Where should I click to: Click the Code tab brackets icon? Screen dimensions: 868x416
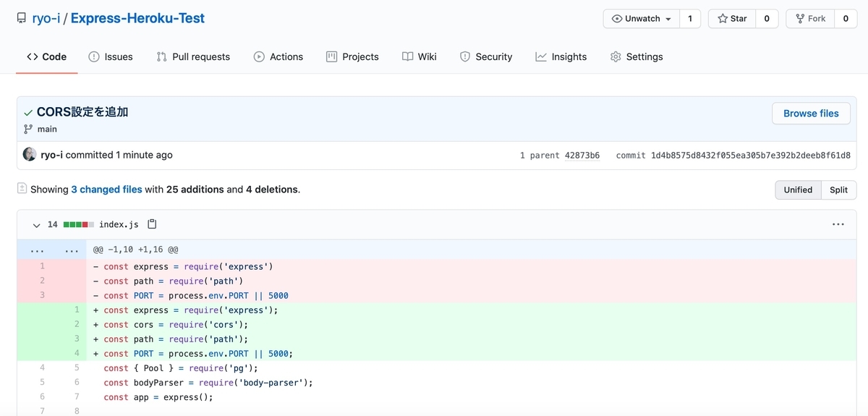point(32,56)
